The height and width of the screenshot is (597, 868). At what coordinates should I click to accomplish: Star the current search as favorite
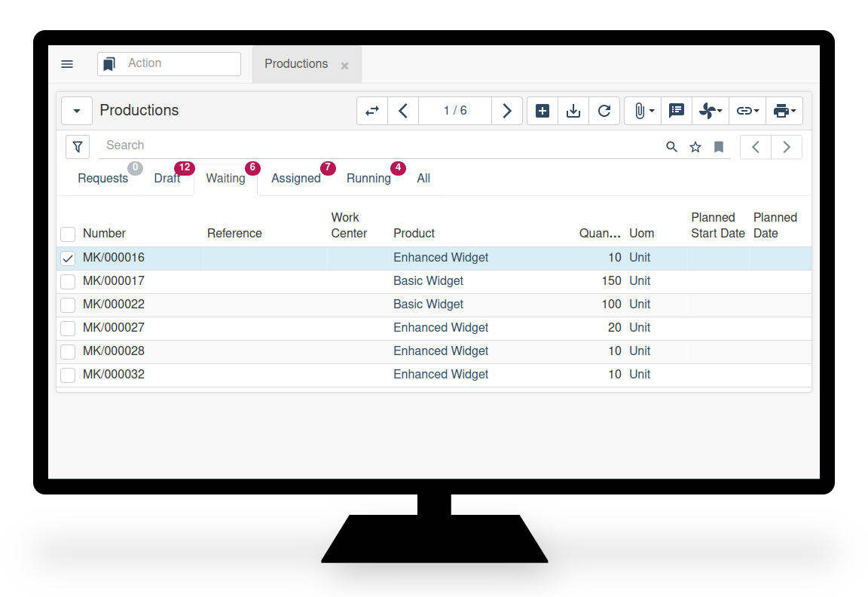coord(695,147)
